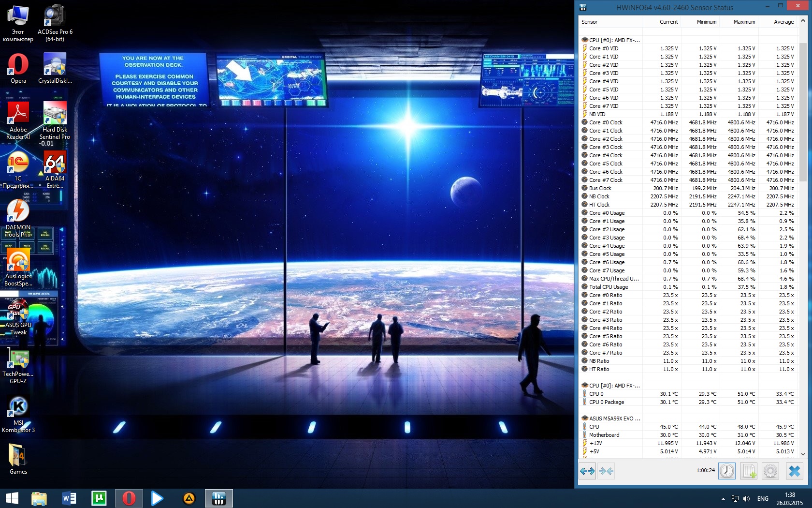
Task: Click the collapse columns arrows button in HWiNFO
Action: click(607, 471)
